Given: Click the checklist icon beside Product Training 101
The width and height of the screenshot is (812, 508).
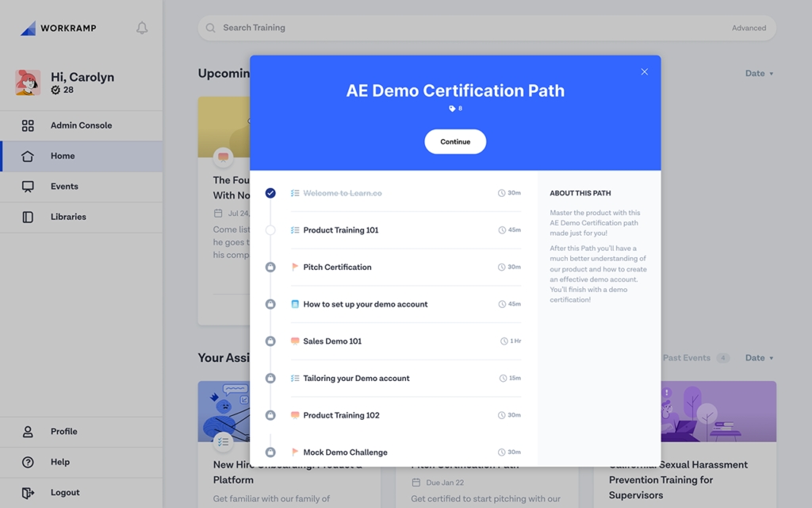Looking at the screenshot, I should pos(295,230).
